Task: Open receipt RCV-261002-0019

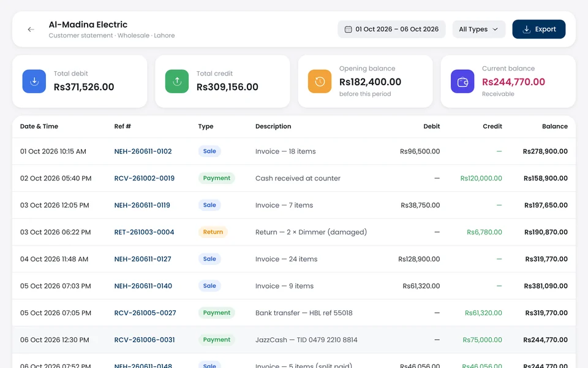Action: click(x=145, y=178)
